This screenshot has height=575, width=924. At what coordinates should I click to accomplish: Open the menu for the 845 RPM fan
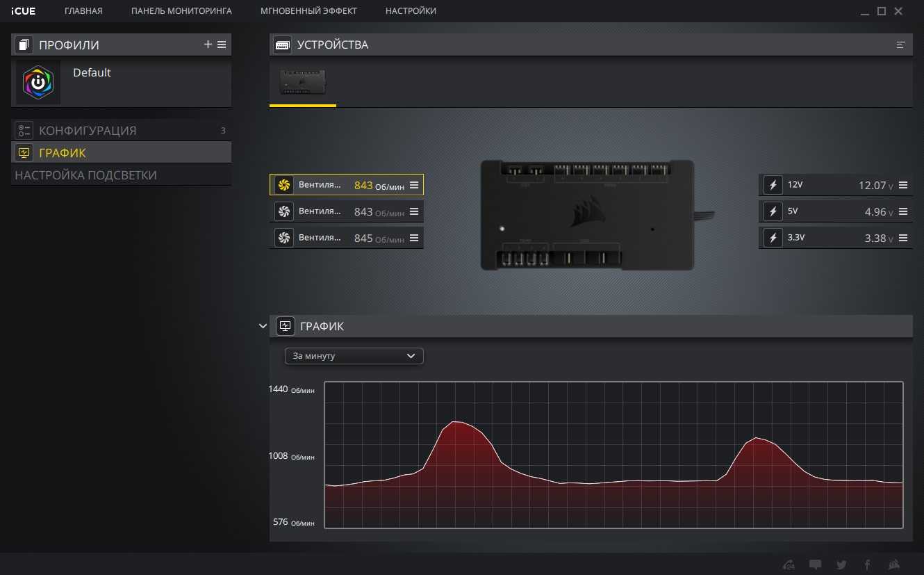click(x=414, y=238)
